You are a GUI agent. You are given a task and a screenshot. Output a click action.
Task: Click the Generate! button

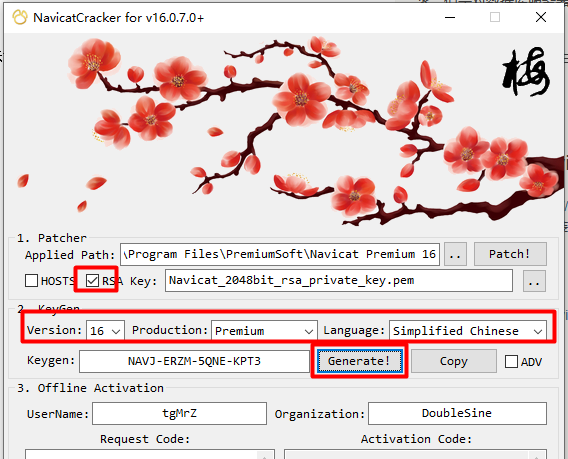pos(359,361)
